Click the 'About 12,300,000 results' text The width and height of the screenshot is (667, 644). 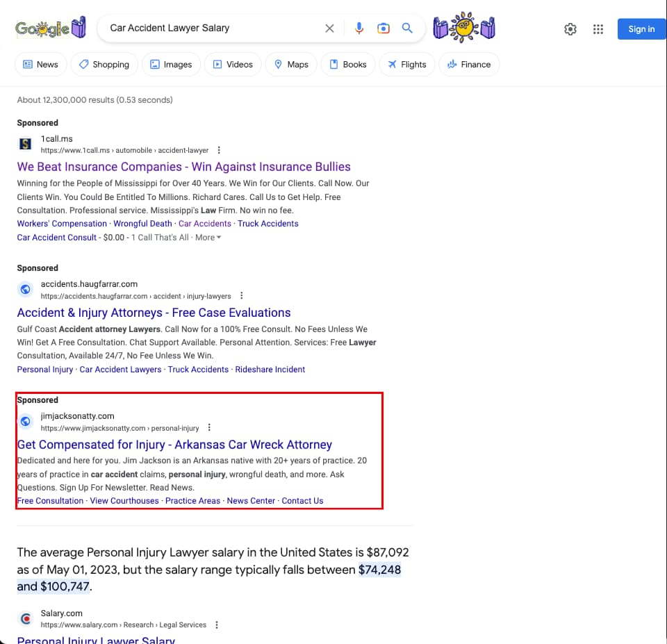(x=95, y=100)
